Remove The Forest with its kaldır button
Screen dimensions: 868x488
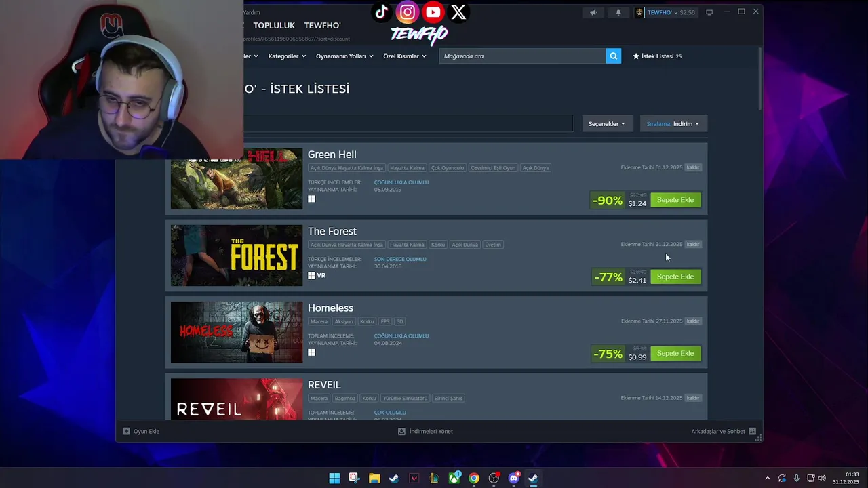pos(692,244)
